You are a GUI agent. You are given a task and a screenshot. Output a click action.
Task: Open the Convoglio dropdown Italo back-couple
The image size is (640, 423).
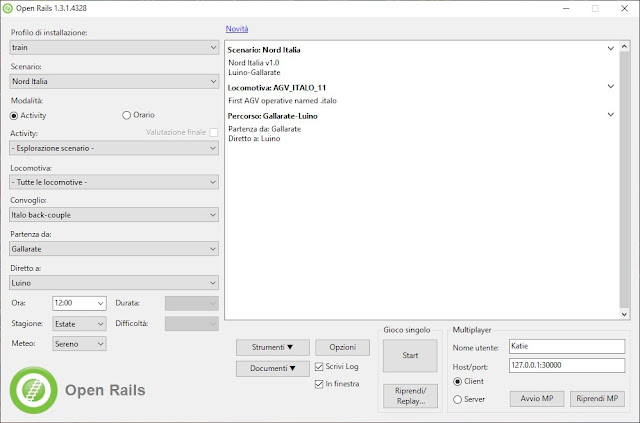click(114, 215)
